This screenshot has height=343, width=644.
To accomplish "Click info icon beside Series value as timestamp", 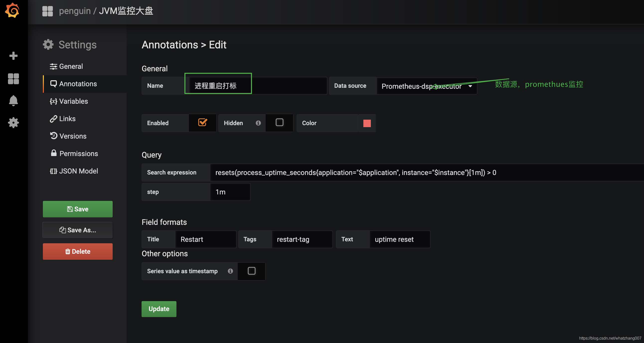I will click(230, 271).
